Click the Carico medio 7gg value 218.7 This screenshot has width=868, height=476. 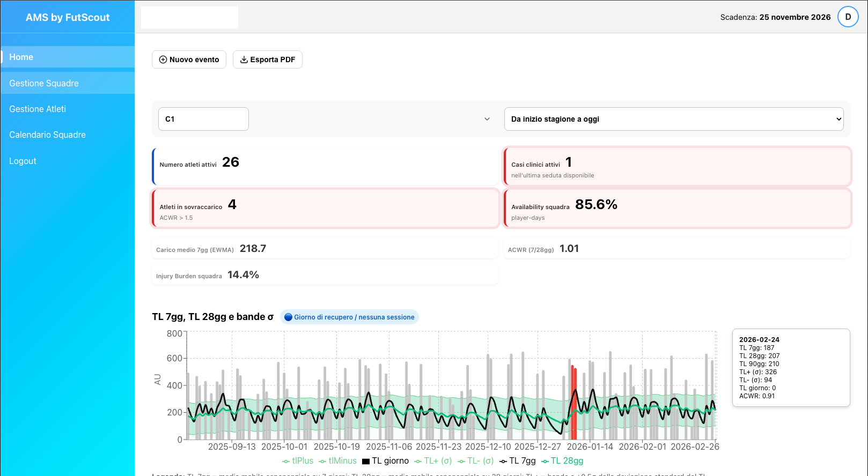pyautogui.click(x=253, y=249)
